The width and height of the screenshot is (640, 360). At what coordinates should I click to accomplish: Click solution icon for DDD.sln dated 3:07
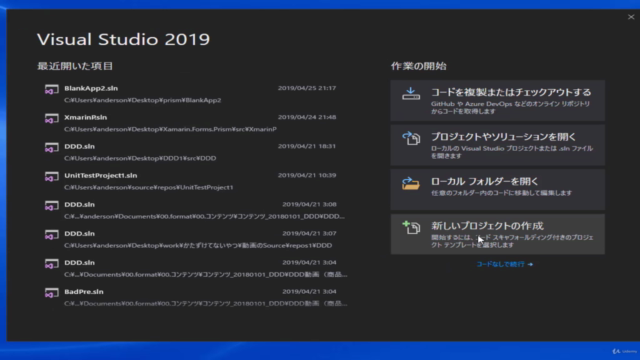click(51, 235)
